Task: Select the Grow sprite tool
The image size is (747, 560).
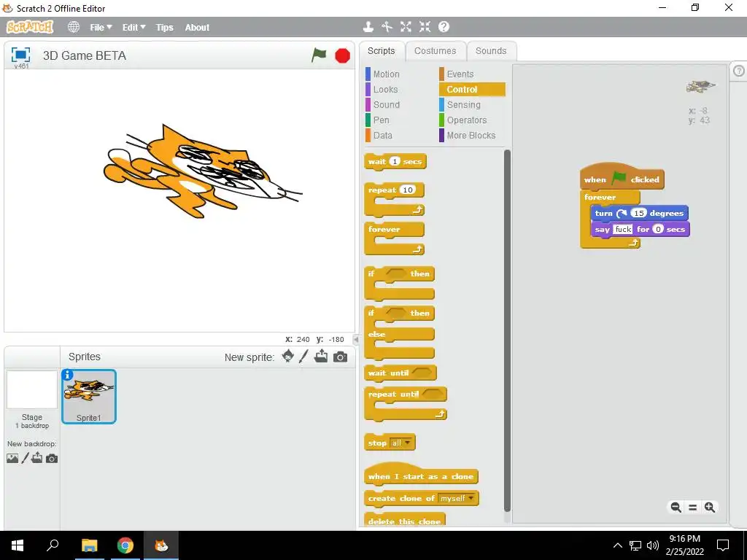Action: (x=406, y=27)
